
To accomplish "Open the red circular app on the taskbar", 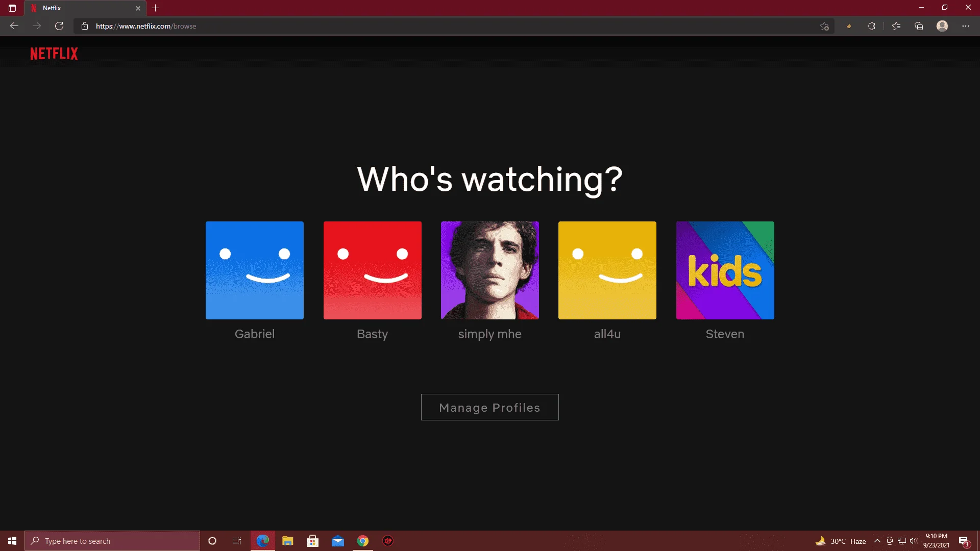I will (x=388, y=541).
